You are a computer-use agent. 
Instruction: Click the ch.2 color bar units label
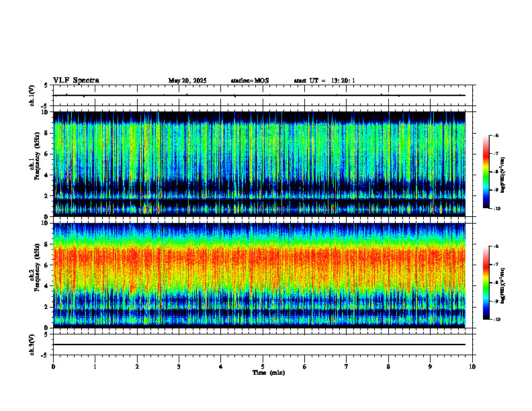[503, 285]
